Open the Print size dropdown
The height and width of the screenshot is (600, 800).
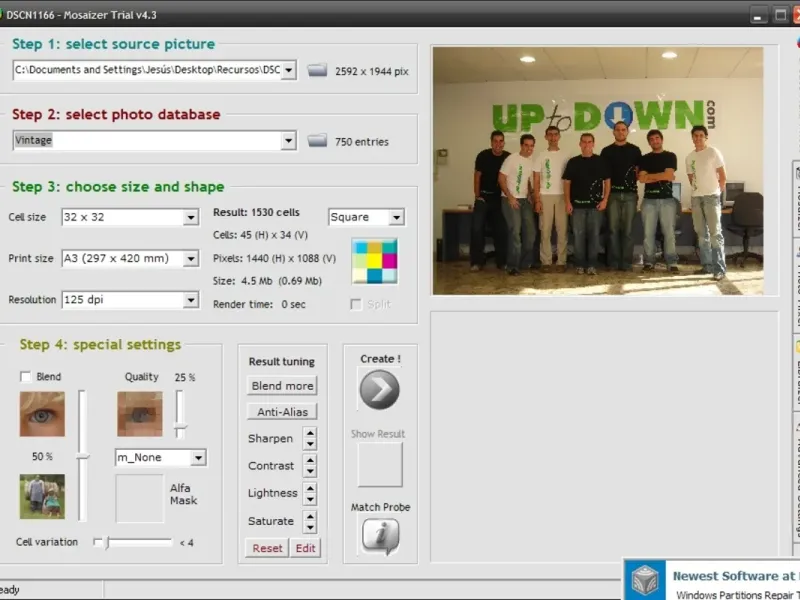coord(190,259)
